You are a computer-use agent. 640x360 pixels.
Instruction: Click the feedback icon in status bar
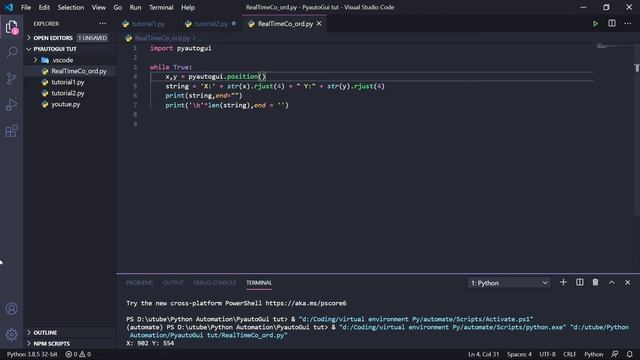tap(615, 354)
